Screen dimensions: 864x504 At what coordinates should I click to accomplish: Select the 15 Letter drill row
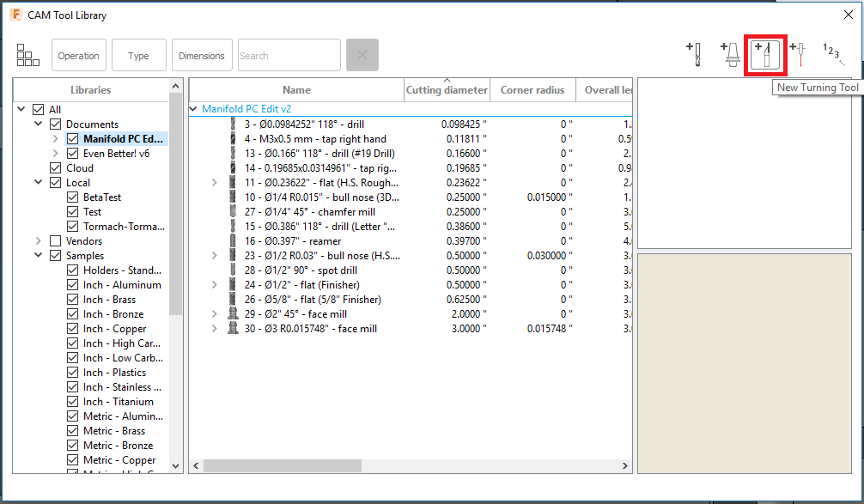tap(319, 227)
